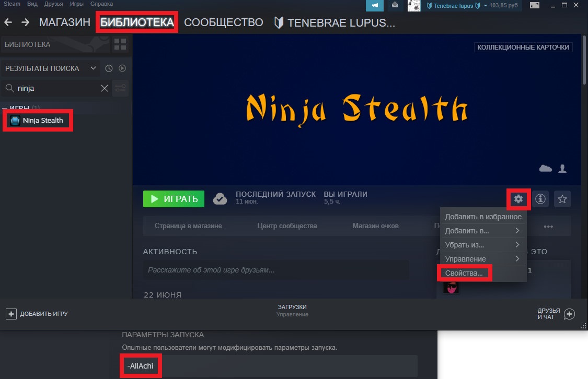Open ДРУЗЬЯ И ЧАТ
588x379 pixels.
pyautogui.click(x=556, y=314)
